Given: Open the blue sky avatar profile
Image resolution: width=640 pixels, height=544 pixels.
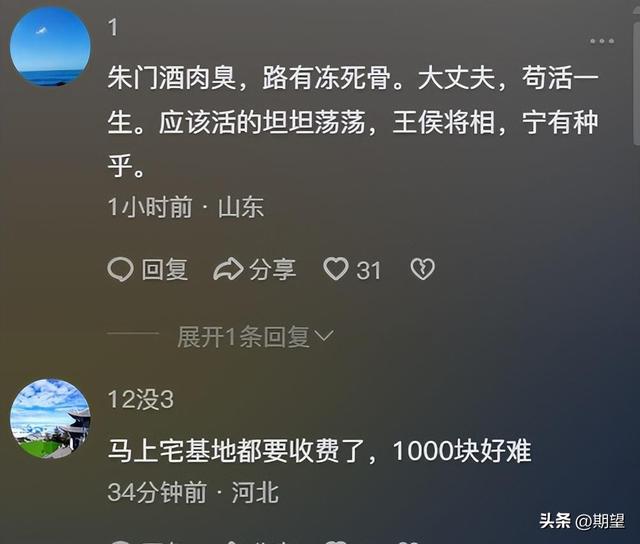Looking at the screenshot, I should (50, 46).
